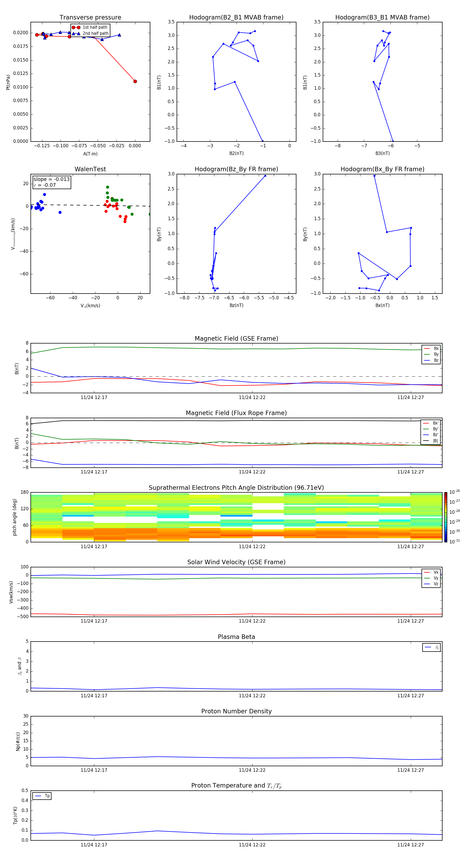473x868 pixels.
Task: Select "Bx'" in the Flux Rope legend
Action: [x=431, y=423]
